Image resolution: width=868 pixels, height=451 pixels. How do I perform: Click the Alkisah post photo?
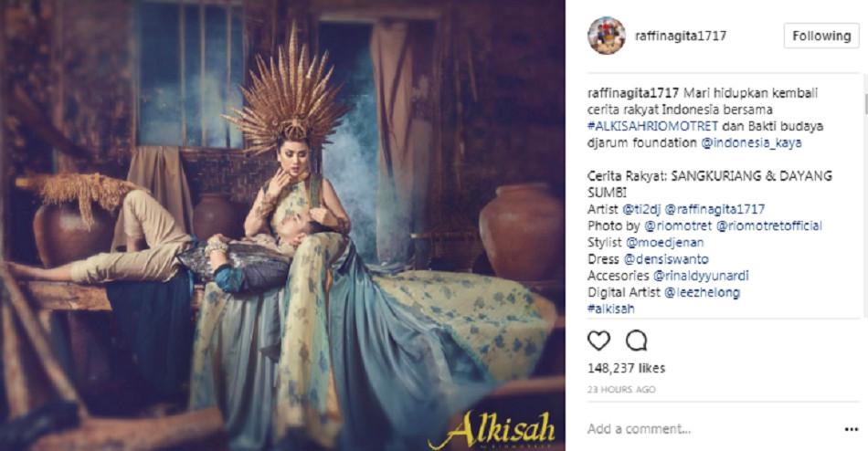click(282, 225)
